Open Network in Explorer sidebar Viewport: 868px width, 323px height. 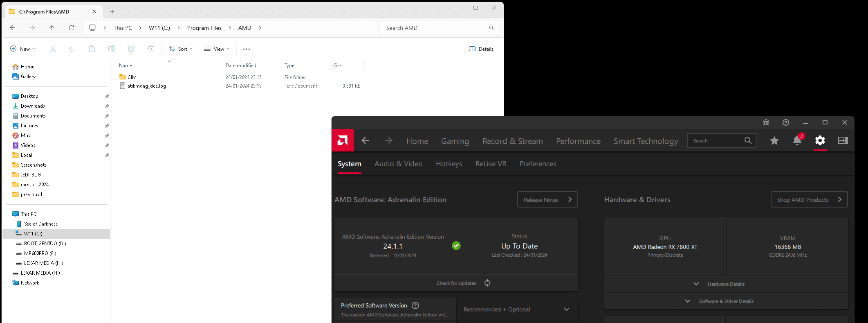pos(30,283)
